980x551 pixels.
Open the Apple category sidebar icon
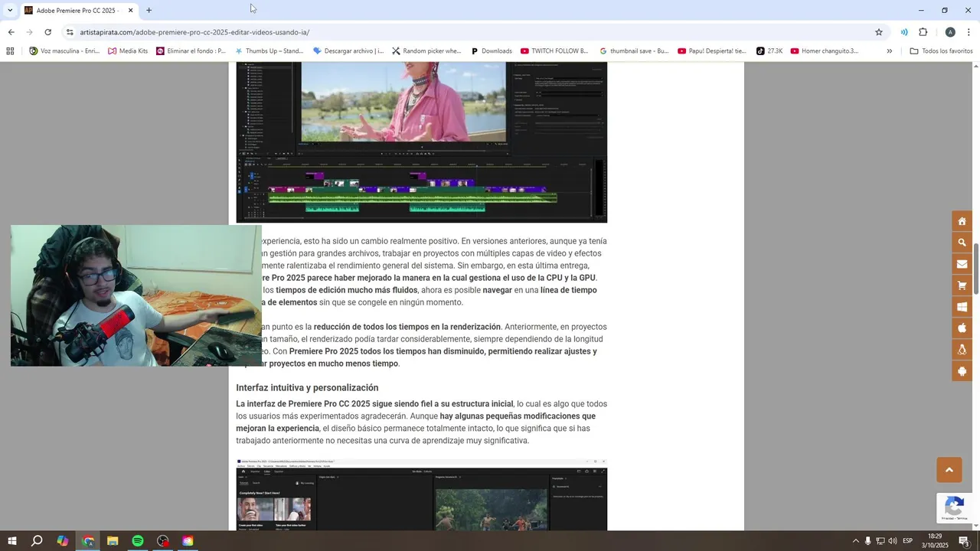(x=962, y=328)
